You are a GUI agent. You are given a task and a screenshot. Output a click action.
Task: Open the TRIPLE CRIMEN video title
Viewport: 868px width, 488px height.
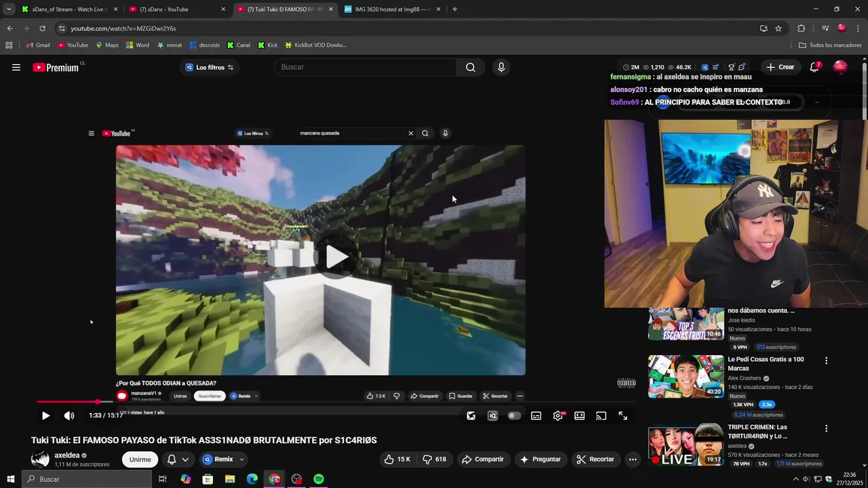757,432
